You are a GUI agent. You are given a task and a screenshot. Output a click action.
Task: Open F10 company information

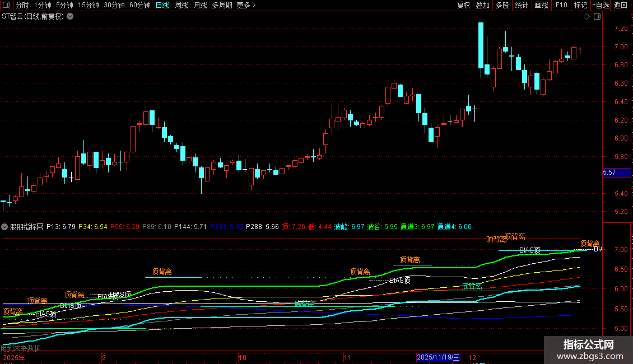pyautogui.click(x=561, y=5)
